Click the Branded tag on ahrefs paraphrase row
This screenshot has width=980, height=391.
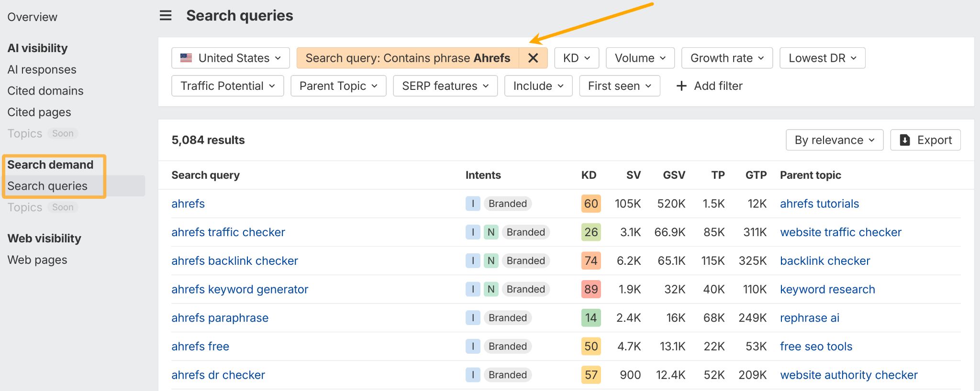tap(507, 318)
